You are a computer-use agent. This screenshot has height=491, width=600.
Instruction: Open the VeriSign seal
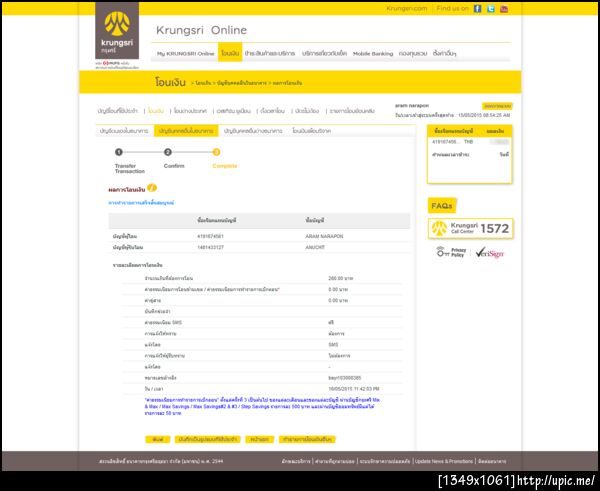click(x=489, y=252)
